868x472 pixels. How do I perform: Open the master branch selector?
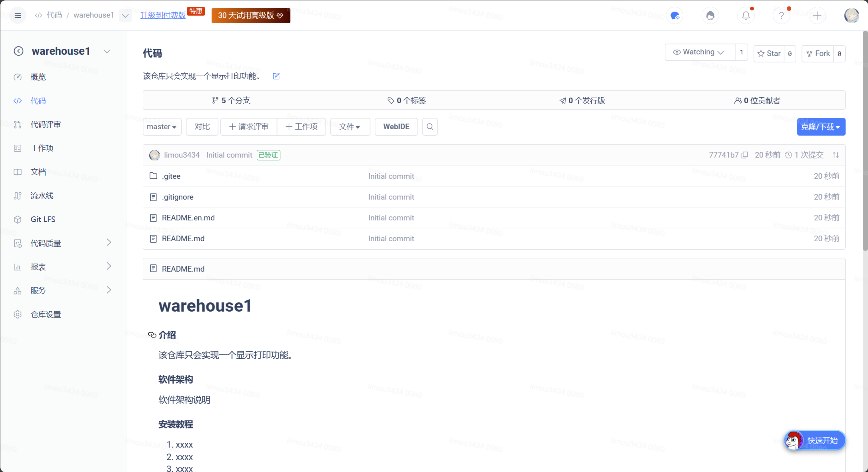tap(162, 126)
